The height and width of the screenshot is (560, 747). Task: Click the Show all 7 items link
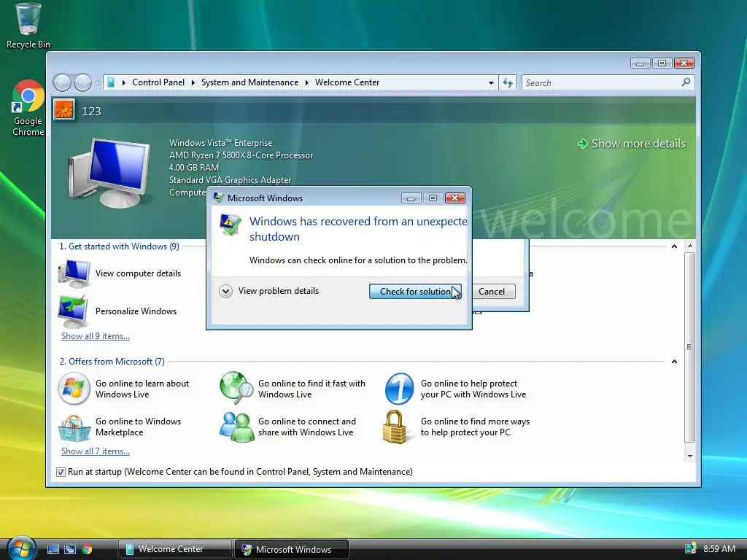[x=96, y=451]
